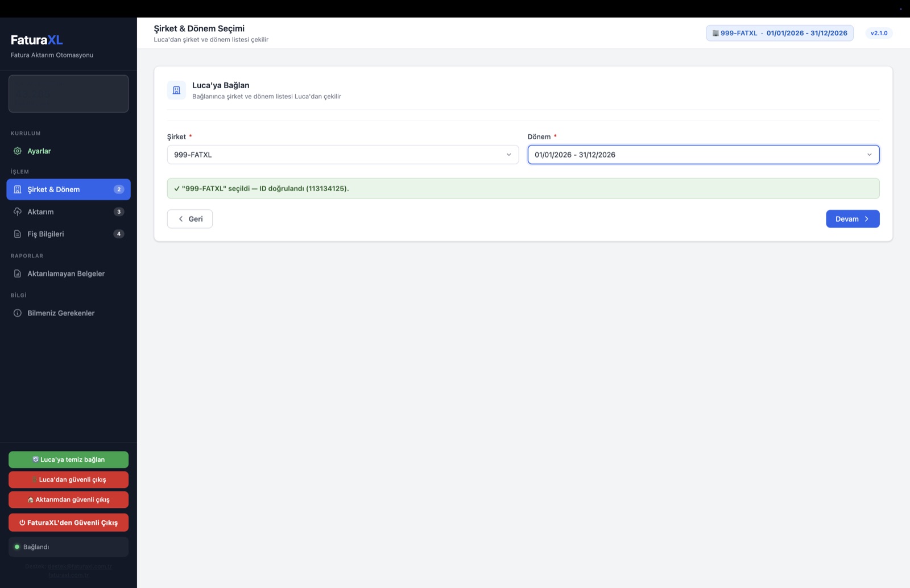
Task: Open the faturaxl.com.tr website link
Action: coord(68,575)
